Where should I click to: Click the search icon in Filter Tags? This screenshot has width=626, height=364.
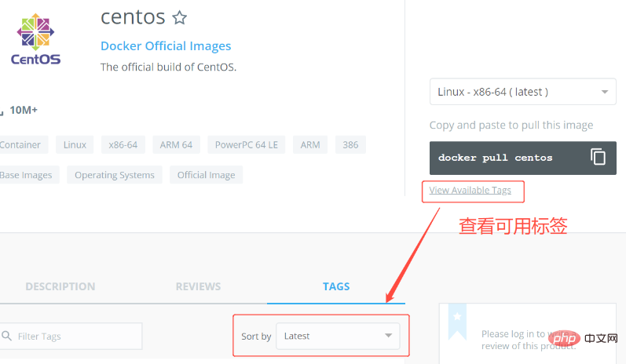5,336
